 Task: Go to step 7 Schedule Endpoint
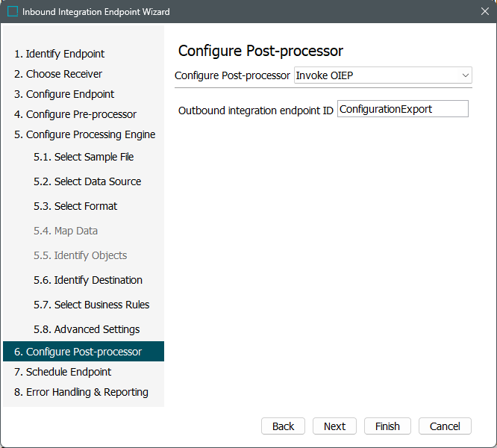click(x=63, y=372)
